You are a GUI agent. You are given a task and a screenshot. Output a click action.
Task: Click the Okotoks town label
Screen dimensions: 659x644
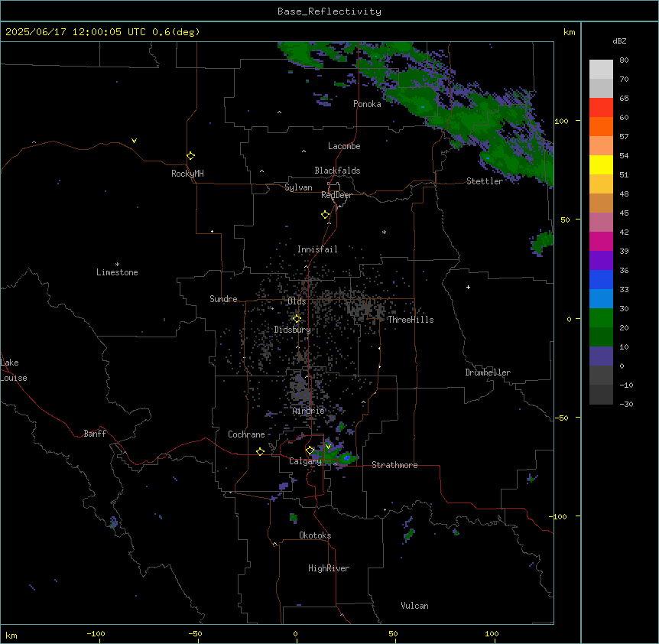coord(315,535)
